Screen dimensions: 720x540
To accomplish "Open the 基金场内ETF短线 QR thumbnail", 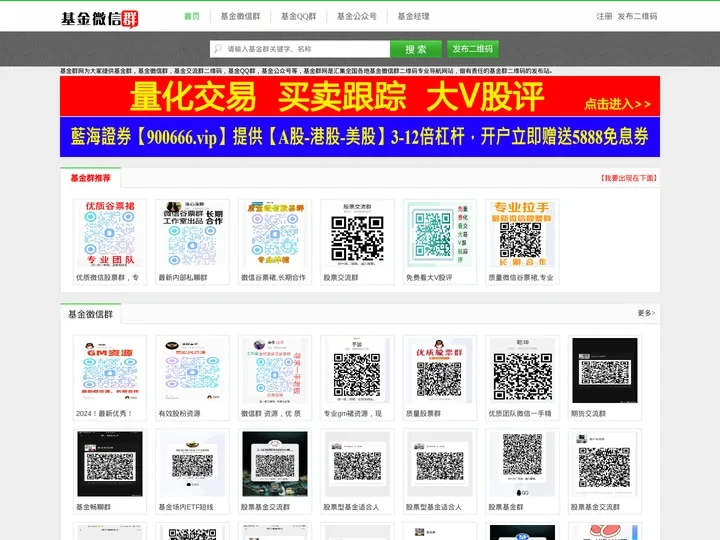I will click(192, 464).
